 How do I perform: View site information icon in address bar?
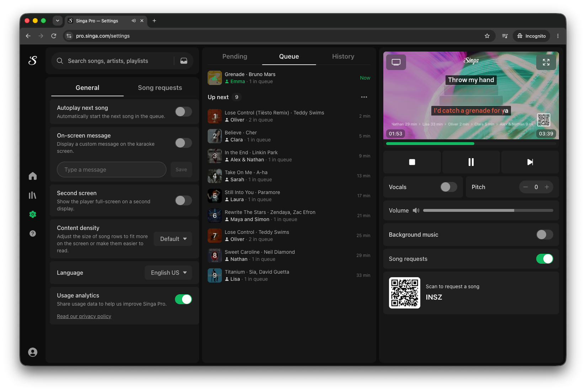pyautogui.click(x=69, y=36)
